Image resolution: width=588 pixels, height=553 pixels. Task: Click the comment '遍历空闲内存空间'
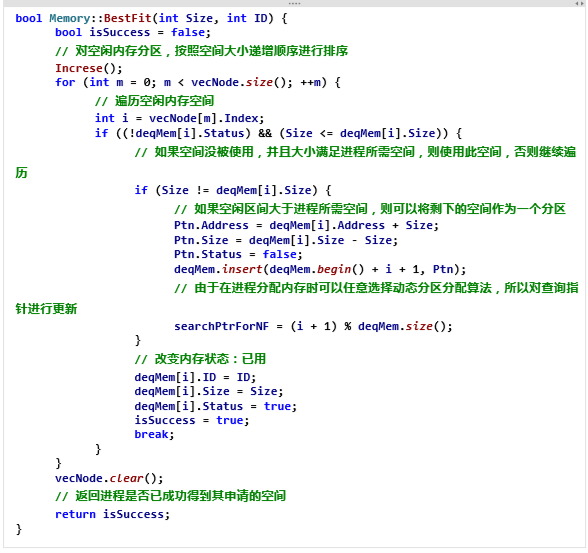click(154, 100)
